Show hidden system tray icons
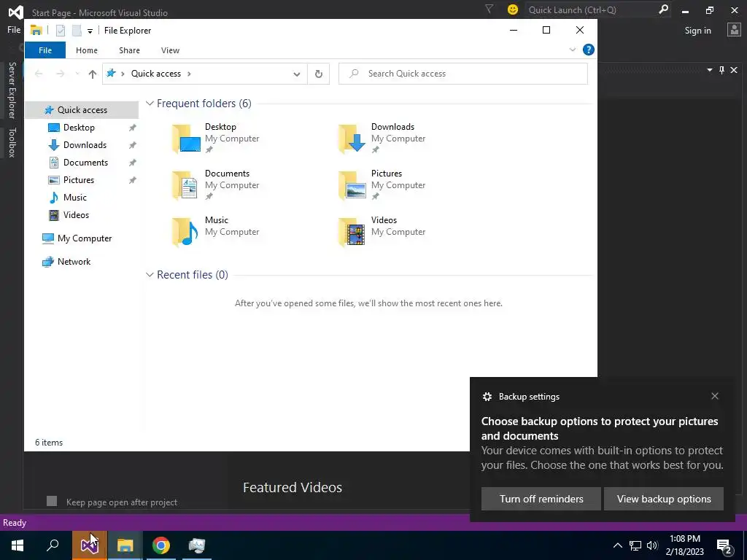 tap(617, 545)
